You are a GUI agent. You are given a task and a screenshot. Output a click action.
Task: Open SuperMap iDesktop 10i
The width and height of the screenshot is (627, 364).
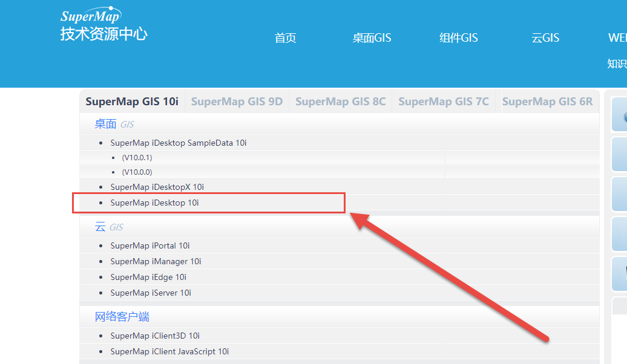click(154, 203)
